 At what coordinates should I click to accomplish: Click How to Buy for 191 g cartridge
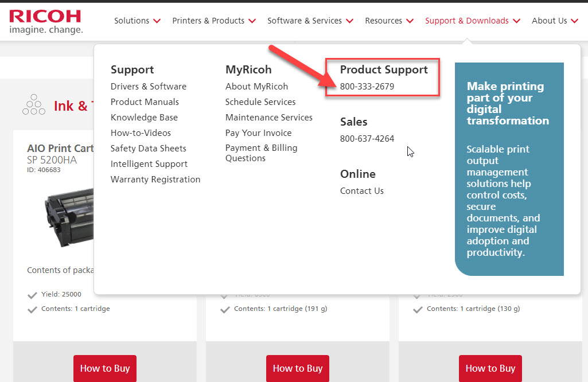(298, 368)
